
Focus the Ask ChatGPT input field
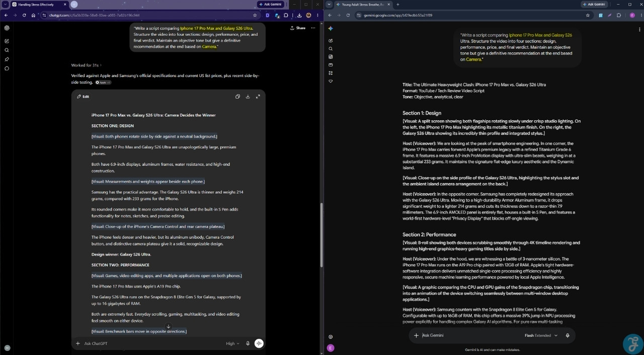tap(151, 343)
